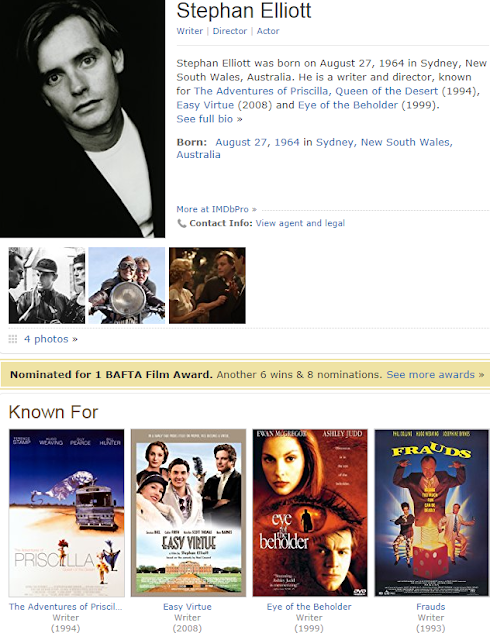The image size is (490, 640).
Task: Click the Priscilla movie poster
Action: click(x=67, y=513)
